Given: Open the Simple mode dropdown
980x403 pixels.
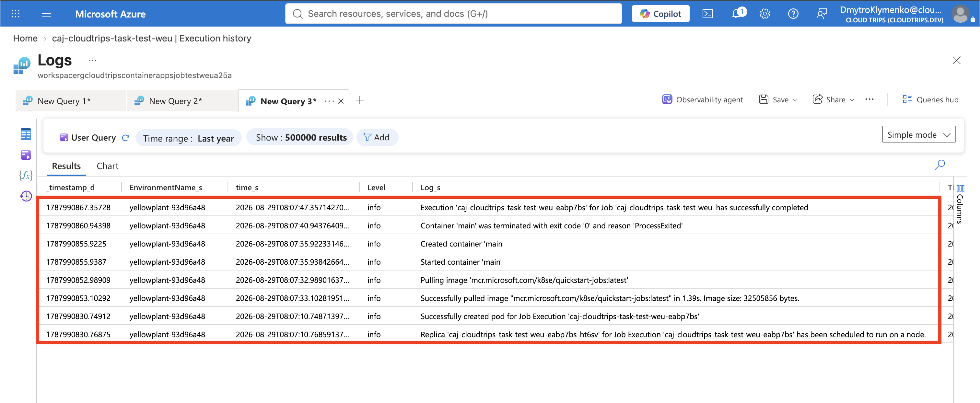Looking at the screenshot, I should (919, 134).
